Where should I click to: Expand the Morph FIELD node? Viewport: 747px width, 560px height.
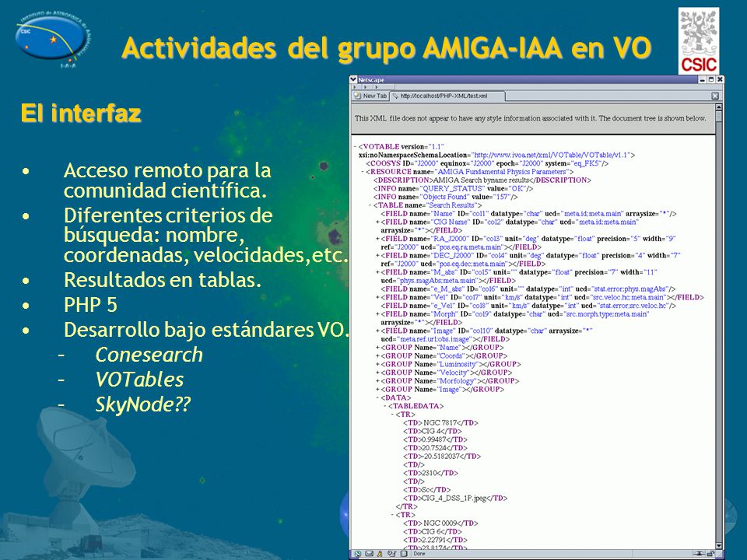coord(378,314)
